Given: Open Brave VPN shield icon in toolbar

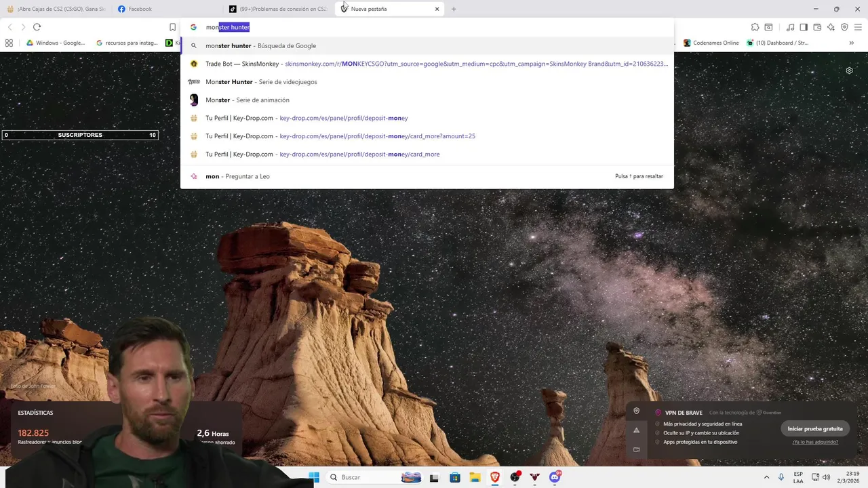Looking at the screenshot, I should tap(844, 27).
